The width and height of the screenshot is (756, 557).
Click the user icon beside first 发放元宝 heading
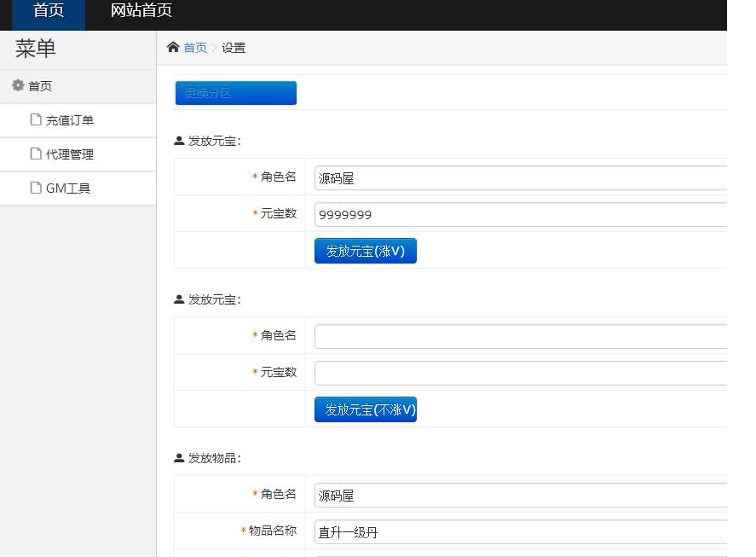179,141
